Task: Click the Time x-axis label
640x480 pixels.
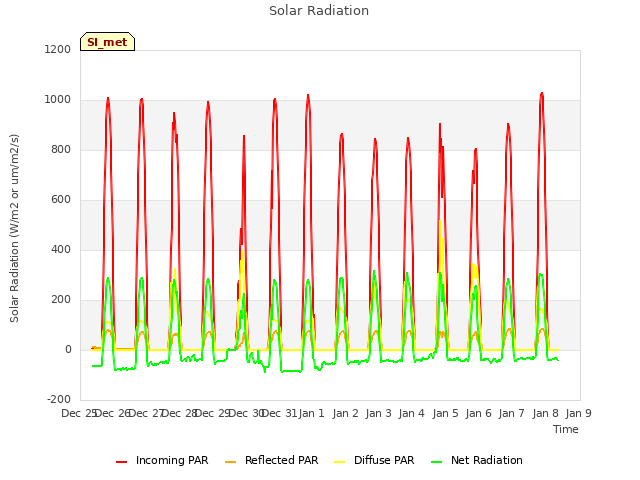Action: [x=566, y=429]
